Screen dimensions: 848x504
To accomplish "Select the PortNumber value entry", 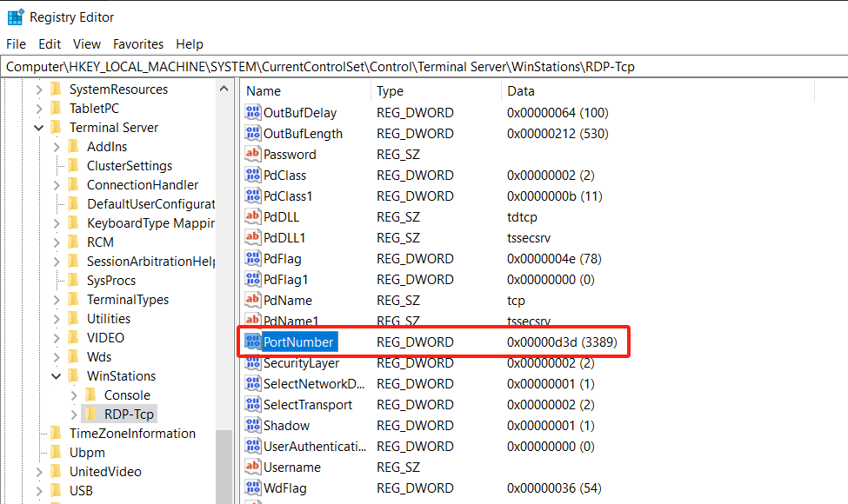I will 298,342.
